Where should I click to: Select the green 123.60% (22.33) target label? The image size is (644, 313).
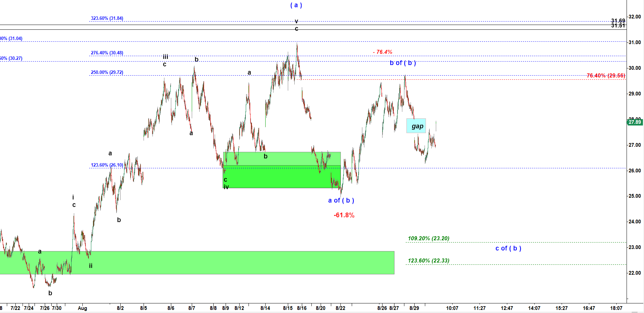pos(428,261)
